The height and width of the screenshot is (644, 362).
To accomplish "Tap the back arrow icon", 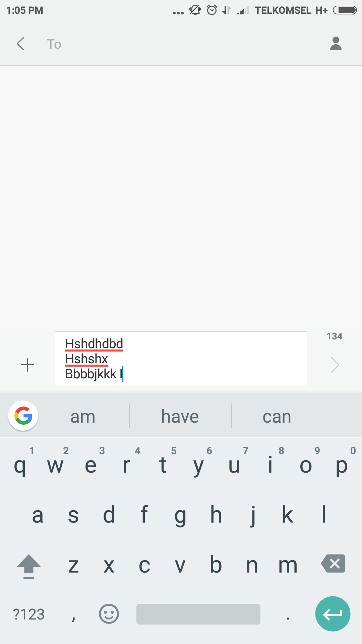I will [21, 44].
